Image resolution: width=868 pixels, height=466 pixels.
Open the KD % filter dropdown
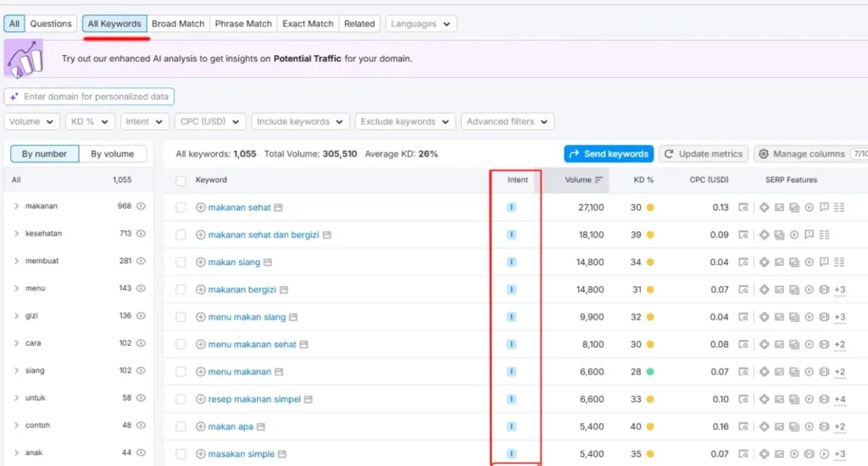[x=90, y=122]
